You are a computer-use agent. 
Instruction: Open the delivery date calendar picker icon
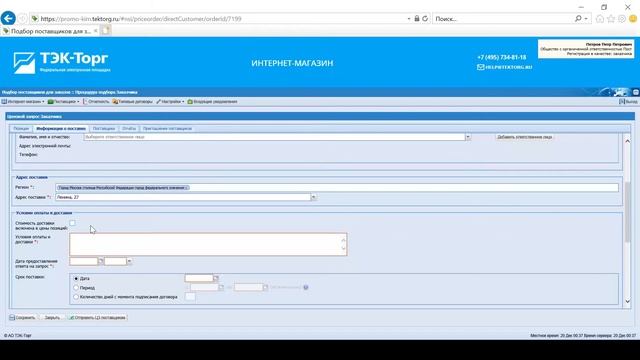216,278
